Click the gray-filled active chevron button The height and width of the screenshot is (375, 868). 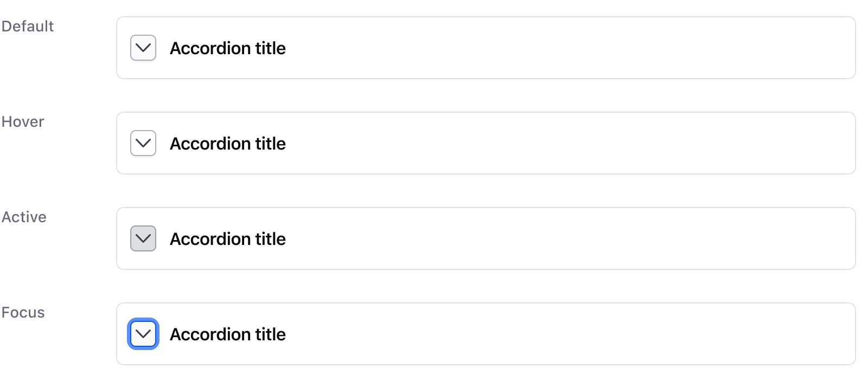tap(142, 238)
